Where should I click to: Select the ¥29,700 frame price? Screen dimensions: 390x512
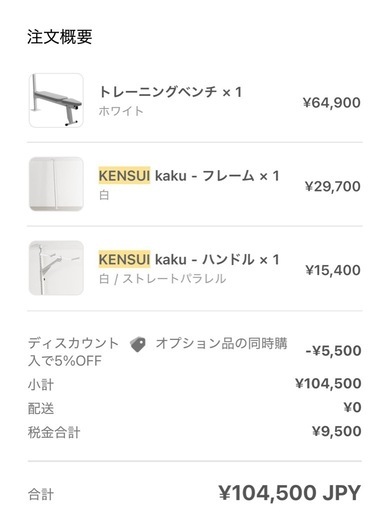(x=333, y=186)
